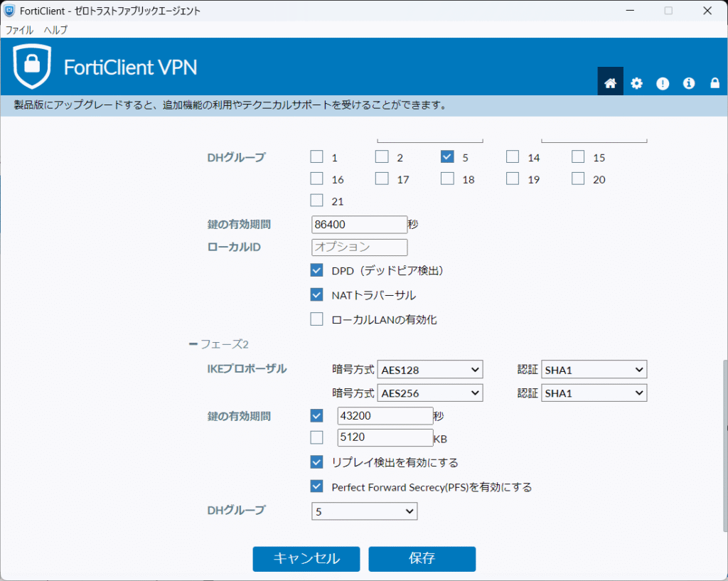
Task: Check DH group 1 checkbox
Action: pos(316,156)
